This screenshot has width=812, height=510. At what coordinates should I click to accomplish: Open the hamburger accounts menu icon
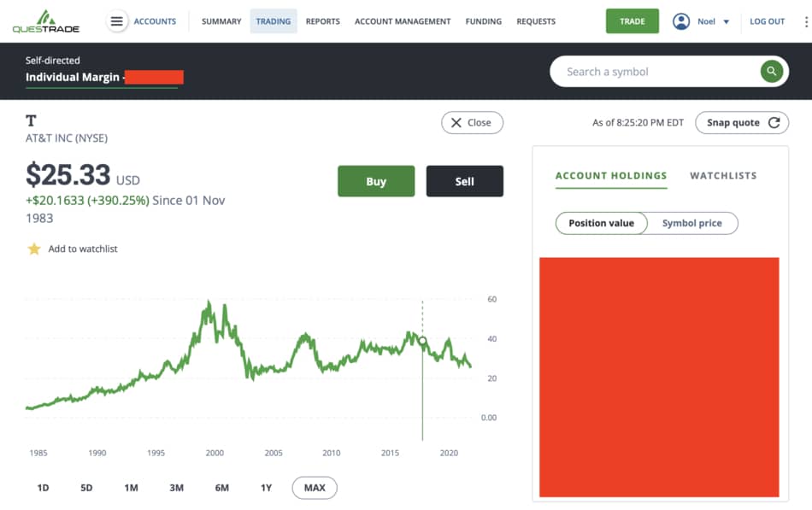point(117,21)
